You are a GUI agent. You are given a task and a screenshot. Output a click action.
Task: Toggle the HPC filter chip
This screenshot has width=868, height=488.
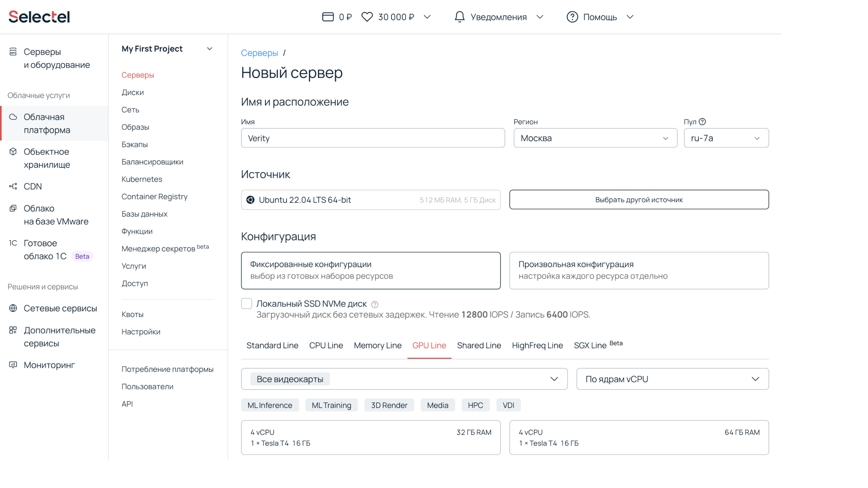(x=476, y=405)
